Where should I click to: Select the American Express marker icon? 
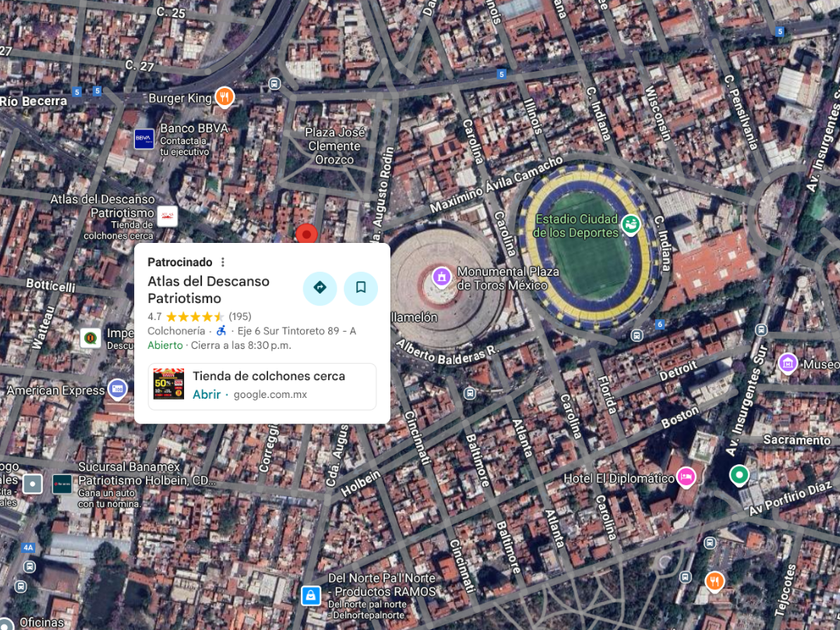tap(117, 389)
